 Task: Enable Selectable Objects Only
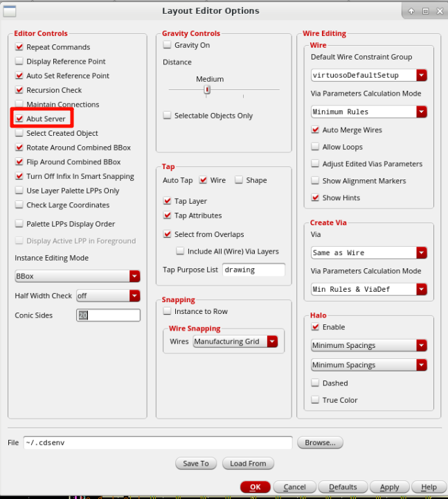167,115
